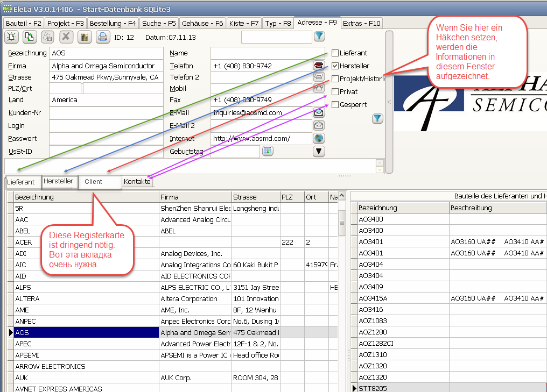Screen dimensions: 547x392
Task: Select the ARROW ELECTRONICS row
Action: coord(173,367)
